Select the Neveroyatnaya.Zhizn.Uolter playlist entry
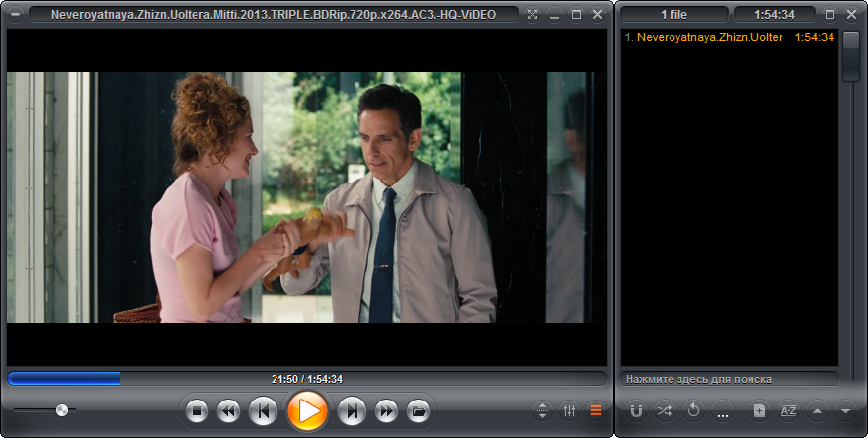The width and height of the screenshot is (868, 438). [729, 37]
